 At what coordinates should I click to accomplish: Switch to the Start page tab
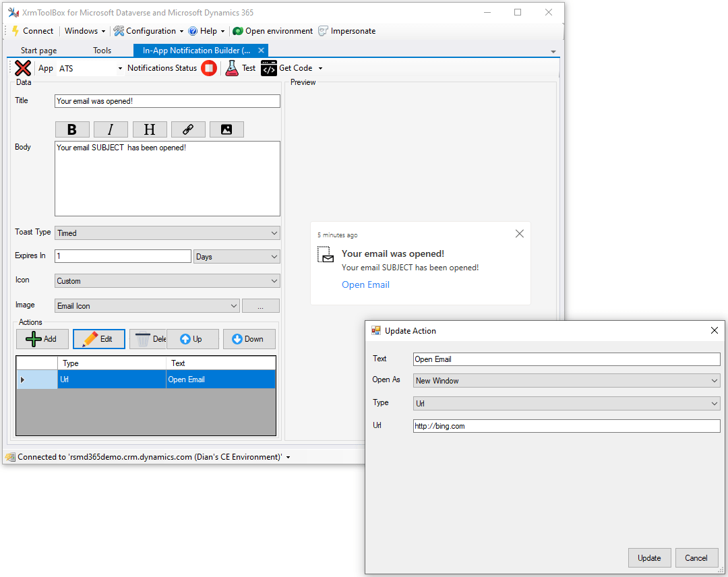pyautogui.click(x=38, y=51)
